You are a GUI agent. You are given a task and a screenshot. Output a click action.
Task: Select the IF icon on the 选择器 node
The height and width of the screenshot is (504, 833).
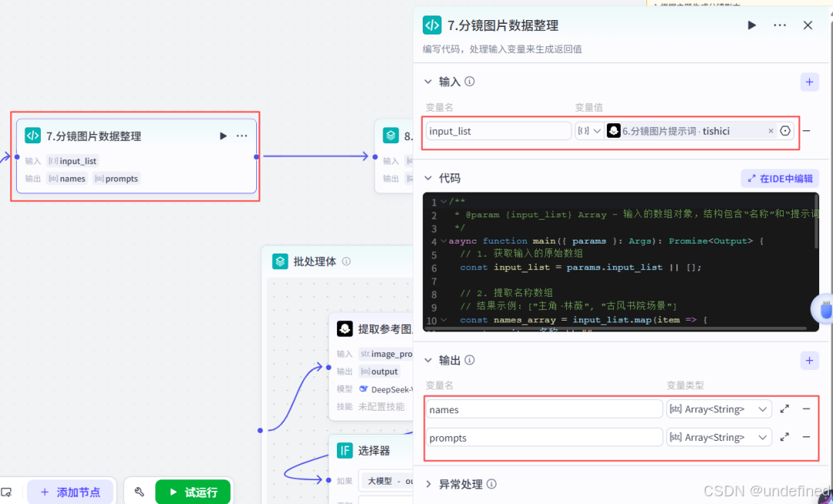coord(344,450)
